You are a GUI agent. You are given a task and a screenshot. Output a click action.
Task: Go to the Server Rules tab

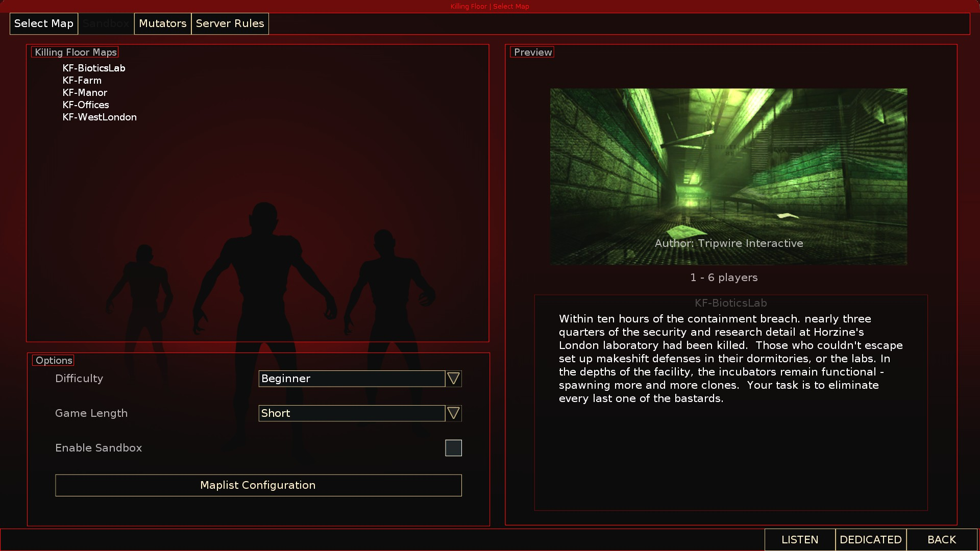[230, 23]
